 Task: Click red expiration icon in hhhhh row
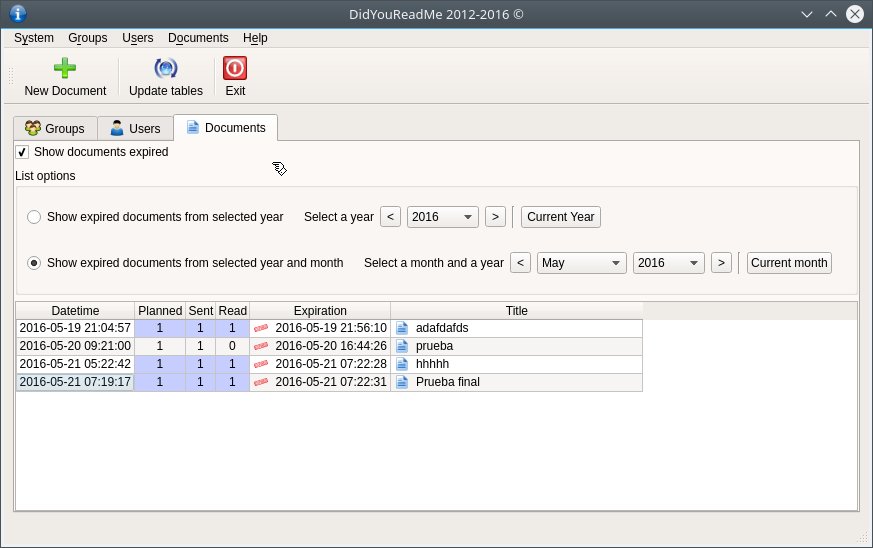coord(261,364)
